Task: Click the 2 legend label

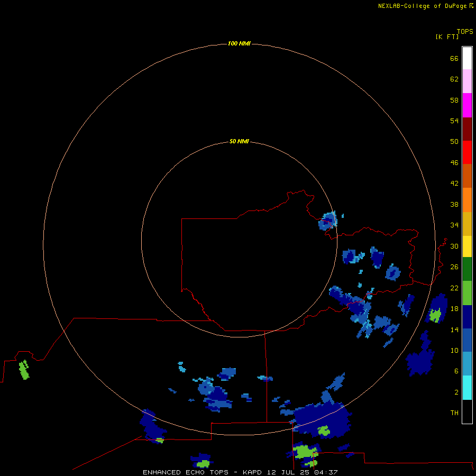Action: (456, 392)
